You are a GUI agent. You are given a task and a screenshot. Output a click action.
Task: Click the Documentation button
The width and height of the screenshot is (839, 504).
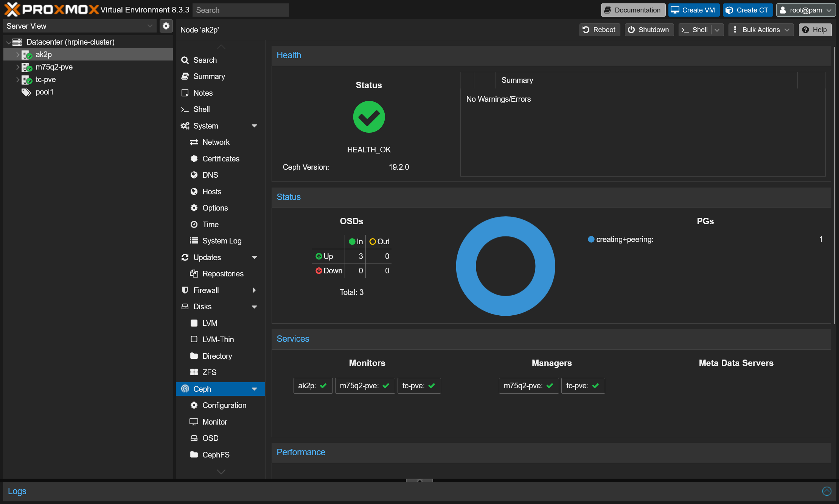633,10
